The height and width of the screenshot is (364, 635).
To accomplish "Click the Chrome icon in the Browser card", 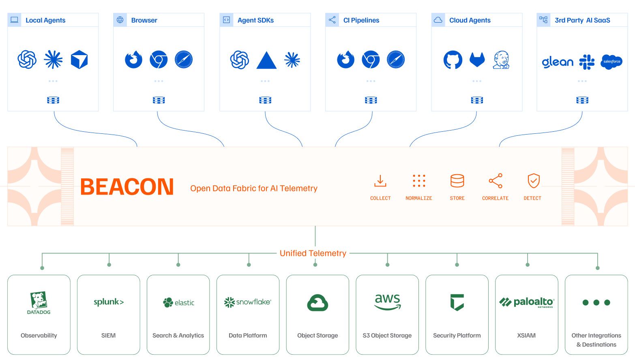I will pos(159,60).
